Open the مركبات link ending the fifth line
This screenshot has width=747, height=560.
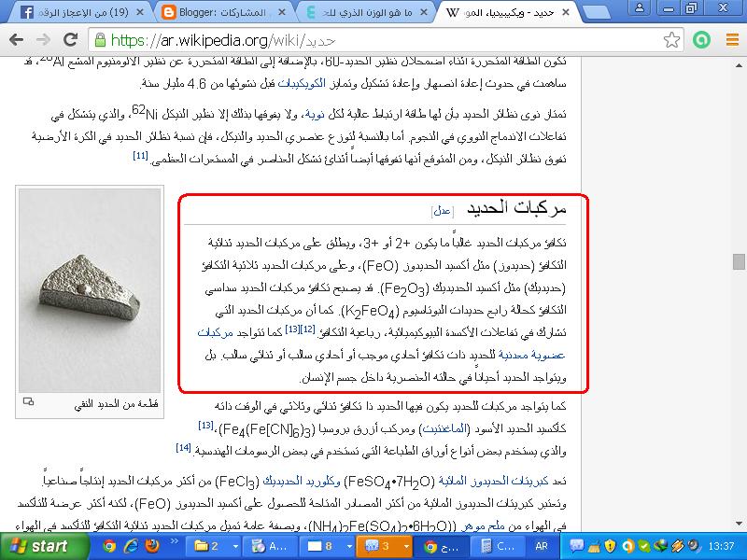[x=216, y=332]
